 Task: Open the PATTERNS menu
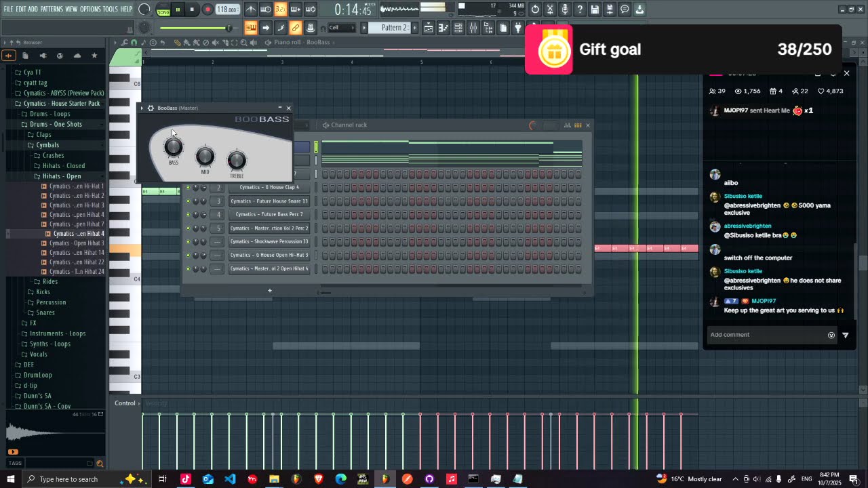pyautogui.click(x=52, y=9)
